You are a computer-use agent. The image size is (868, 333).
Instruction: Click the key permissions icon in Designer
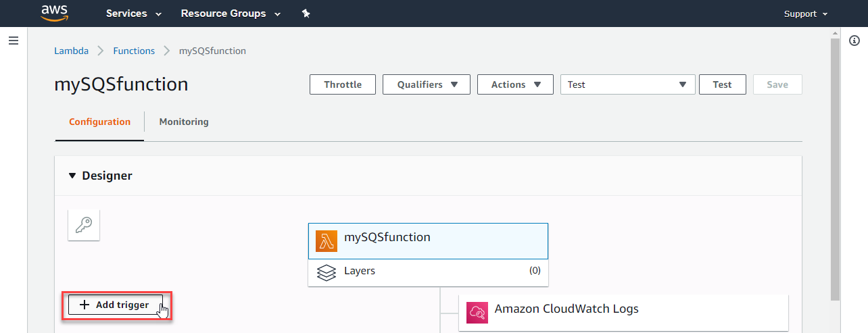click(84, 224)
